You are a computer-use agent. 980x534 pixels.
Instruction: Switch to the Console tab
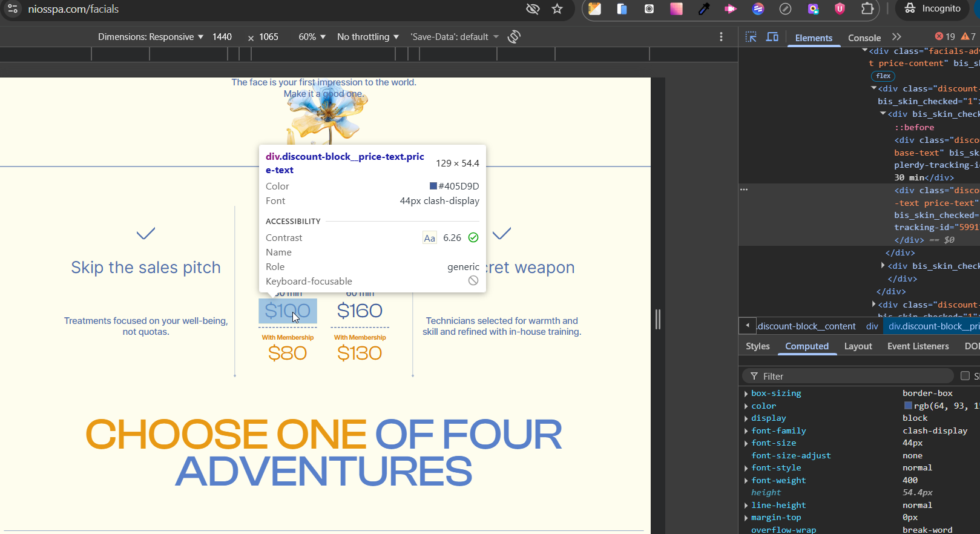click(x=864, y=38)
